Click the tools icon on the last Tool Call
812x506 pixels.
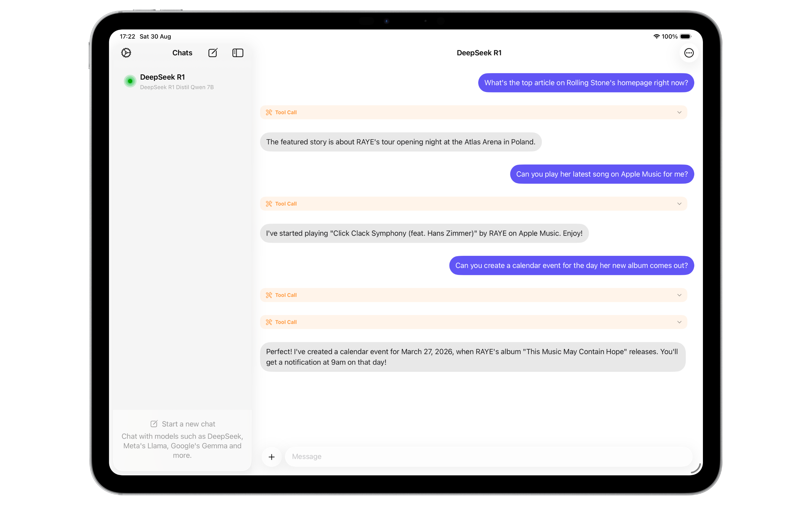[269, 322]
